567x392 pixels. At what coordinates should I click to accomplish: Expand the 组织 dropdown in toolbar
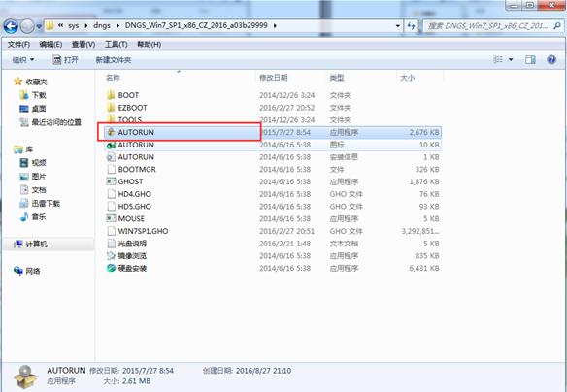(23, 59)
